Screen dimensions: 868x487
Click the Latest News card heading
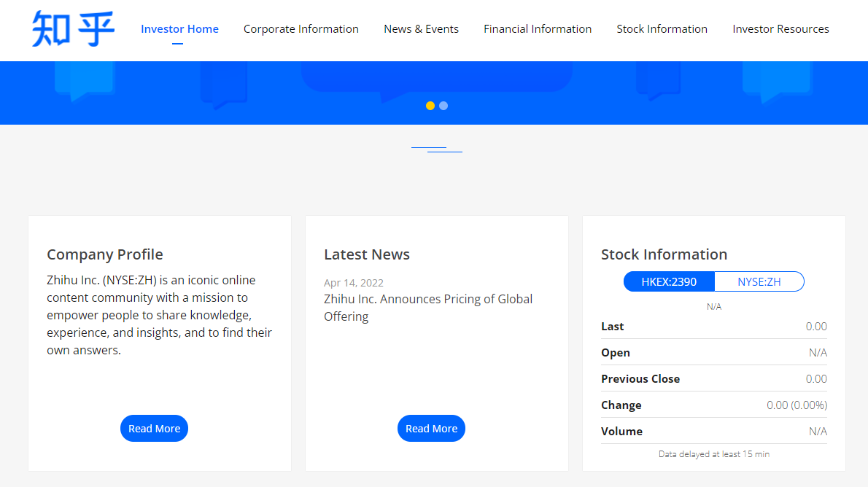(367, 254)
